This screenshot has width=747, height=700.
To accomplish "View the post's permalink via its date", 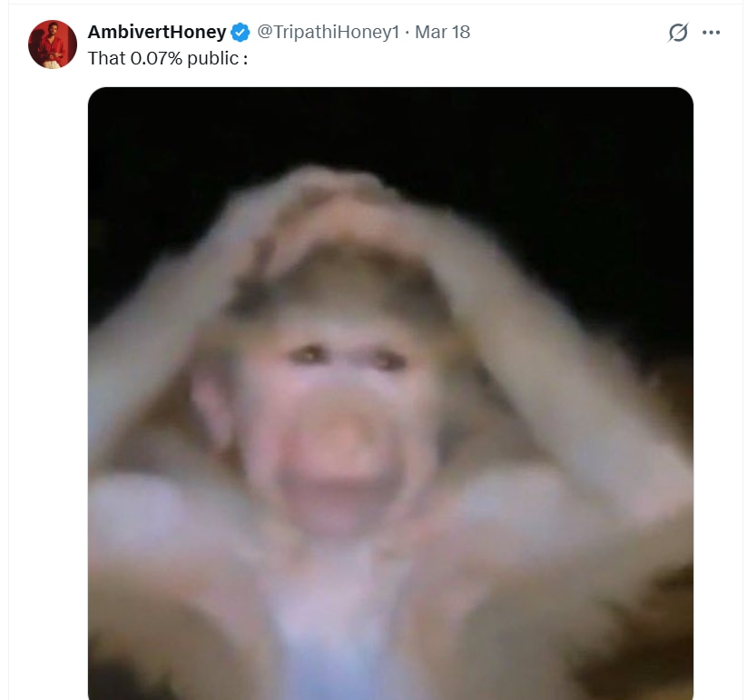I will click(x=443, y=32).
